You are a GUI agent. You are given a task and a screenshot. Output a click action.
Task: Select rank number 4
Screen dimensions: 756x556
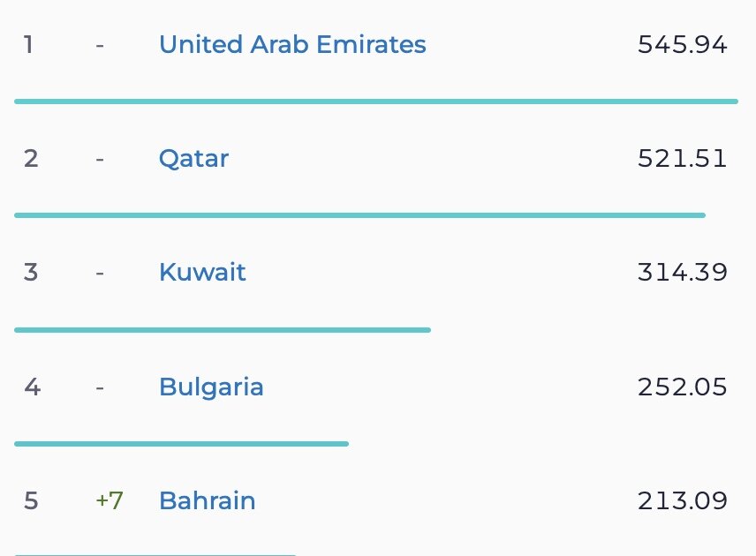point(32,387)
